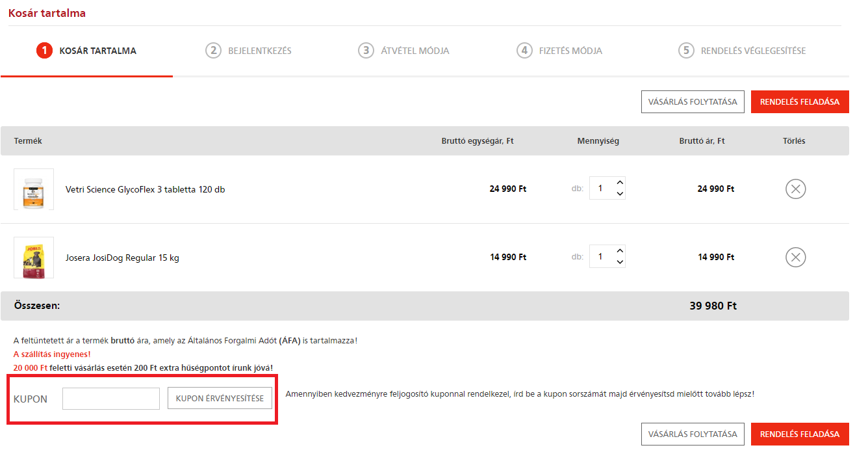868x452 pixels.
Task: Increase quantity of Vetri Science GlycoFlex
Action: click(620, 183)
